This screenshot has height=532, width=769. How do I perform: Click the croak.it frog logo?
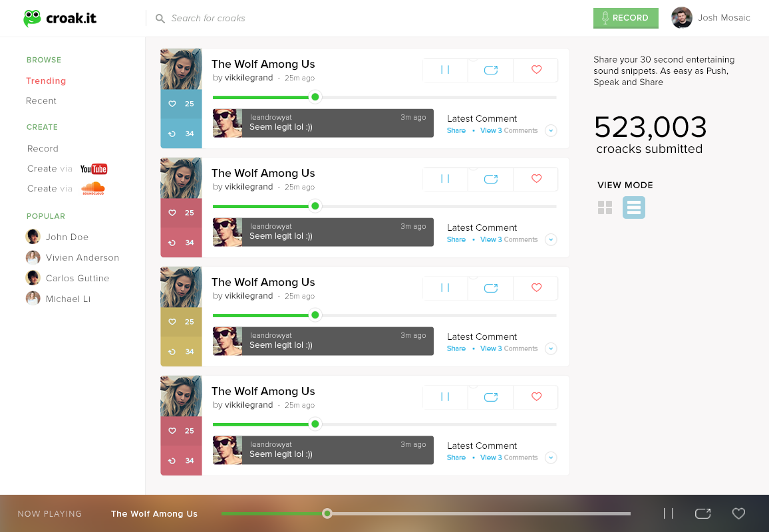(32, 19)
